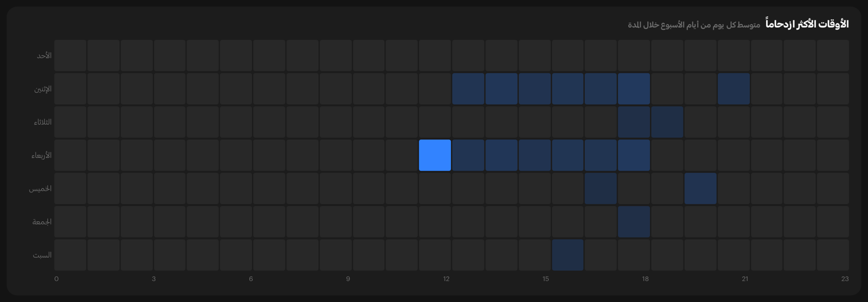The height and width of the screenshot is (302, 868).
Task: Select the السبت cell at hour 23
Action: pos(833,255)
